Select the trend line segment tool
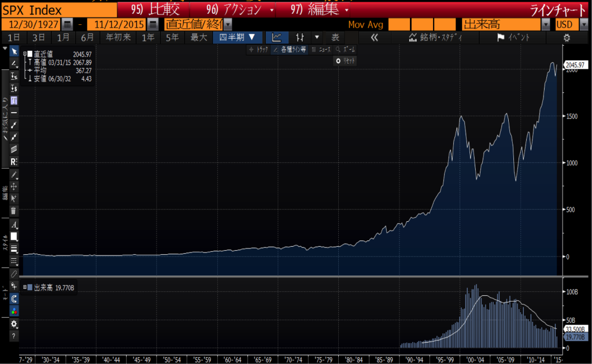 pyautogui.click(x=14, y=125)
